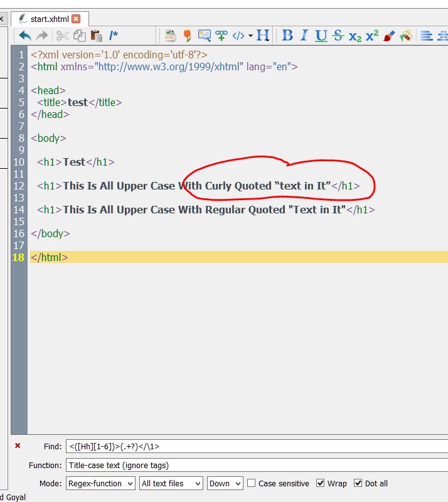Open the Regex-function mode dropdown

(x=100, y=483)
